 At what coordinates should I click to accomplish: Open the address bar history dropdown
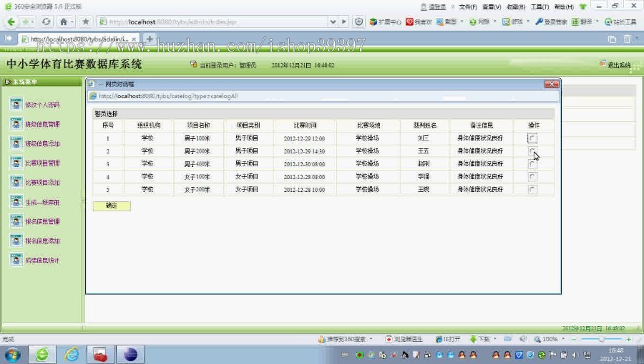coord(333,21)
